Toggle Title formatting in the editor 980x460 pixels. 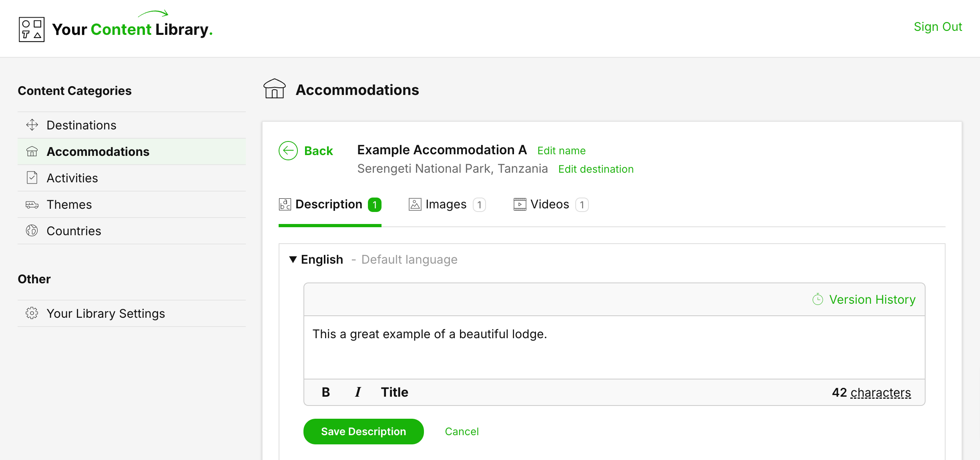(394, 392)
